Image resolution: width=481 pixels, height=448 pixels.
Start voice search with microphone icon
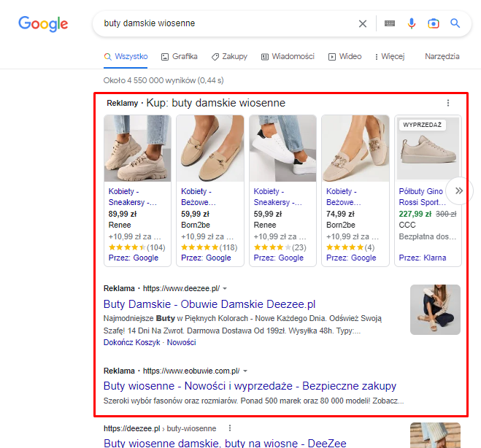pyautogui.click(x=412, y=23)
